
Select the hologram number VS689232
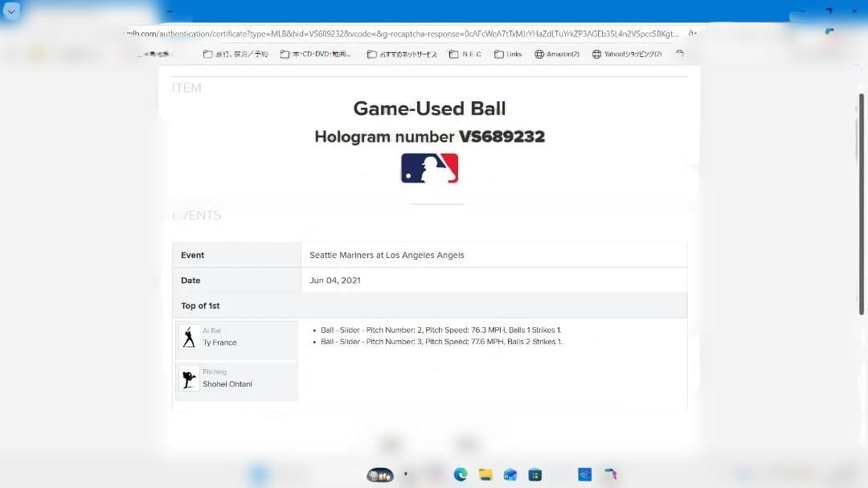pyautogui.click(x=502, y=136)
